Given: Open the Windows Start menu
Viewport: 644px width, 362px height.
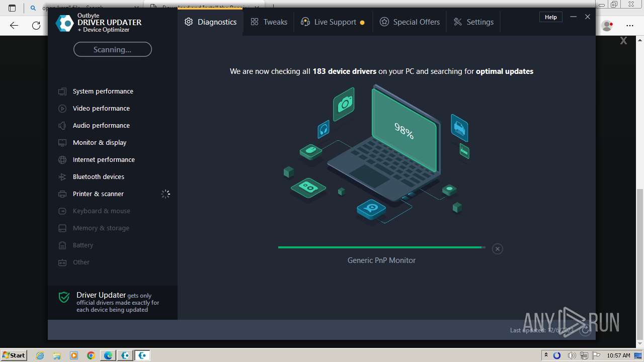Looking at the screenshot, I should tap(14, 355).
